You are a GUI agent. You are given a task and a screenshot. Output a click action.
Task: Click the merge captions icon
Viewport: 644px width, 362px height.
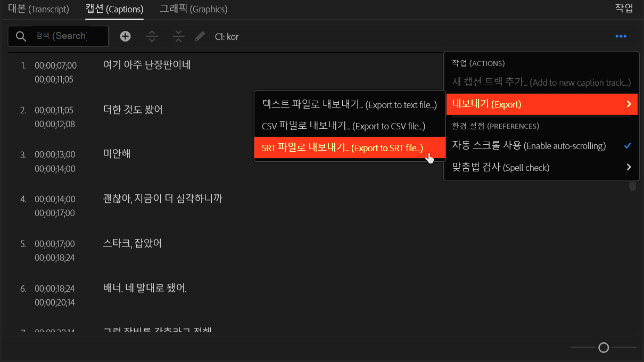pyautogui.click(x=178, y=36)
